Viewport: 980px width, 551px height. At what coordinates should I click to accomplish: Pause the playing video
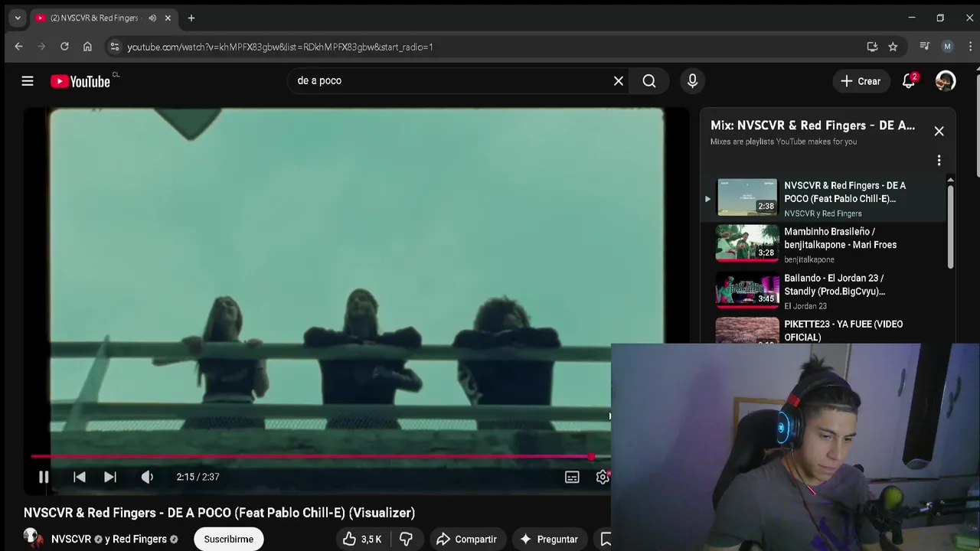(x=44, y=477)
